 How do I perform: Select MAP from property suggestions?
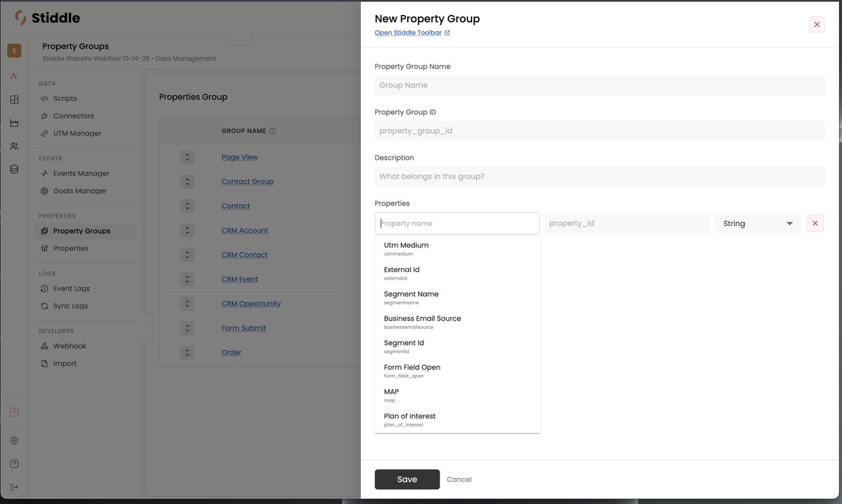tap(457, 395)
